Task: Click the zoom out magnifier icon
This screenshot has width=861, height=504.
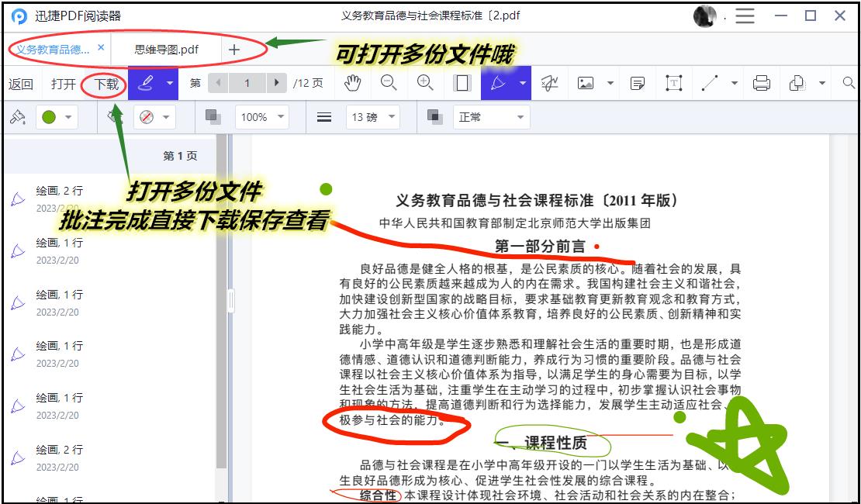Action: 389,83
